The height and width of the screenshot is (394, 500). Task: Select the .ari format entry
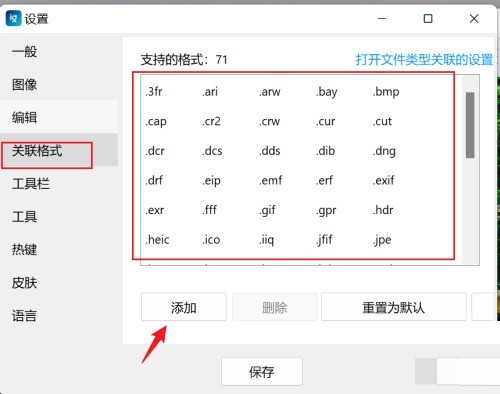[210, 91]
